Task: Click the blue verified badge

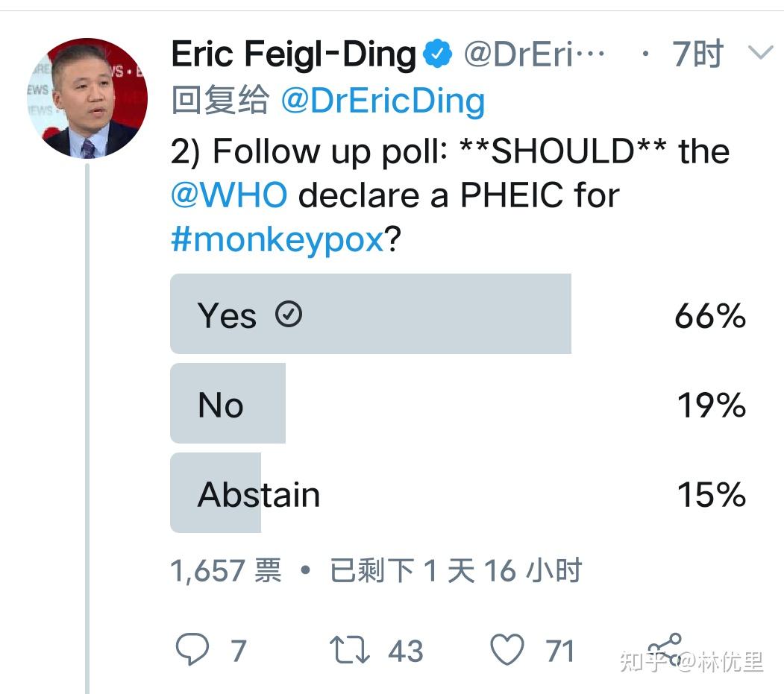Action: pyautogui.click(x=437, y=54)
